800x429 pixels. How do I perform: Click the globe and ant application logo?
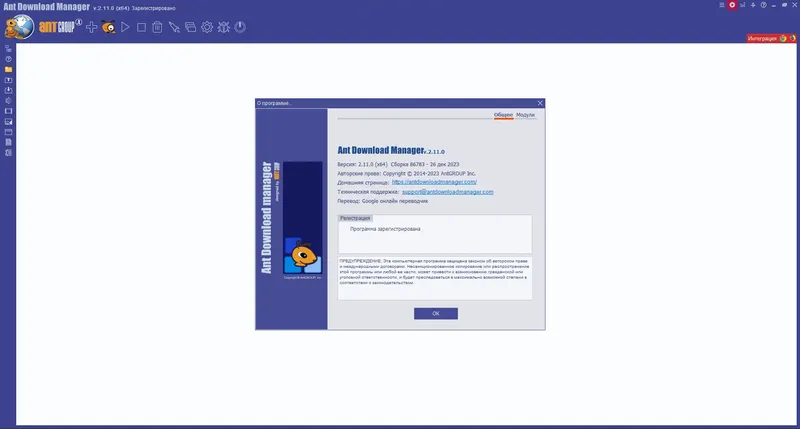tap(19, 27)
